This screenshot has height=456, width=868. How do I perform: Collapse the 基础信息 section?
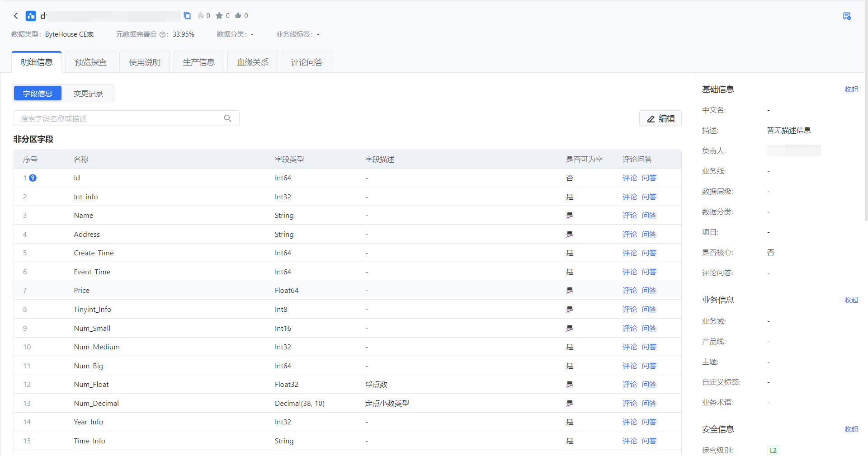[851, 89]
